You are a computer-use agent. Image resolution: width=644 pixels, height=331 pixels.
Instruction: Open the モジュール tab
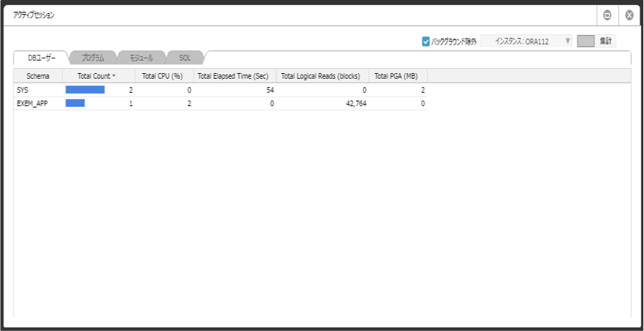(142, 58)
